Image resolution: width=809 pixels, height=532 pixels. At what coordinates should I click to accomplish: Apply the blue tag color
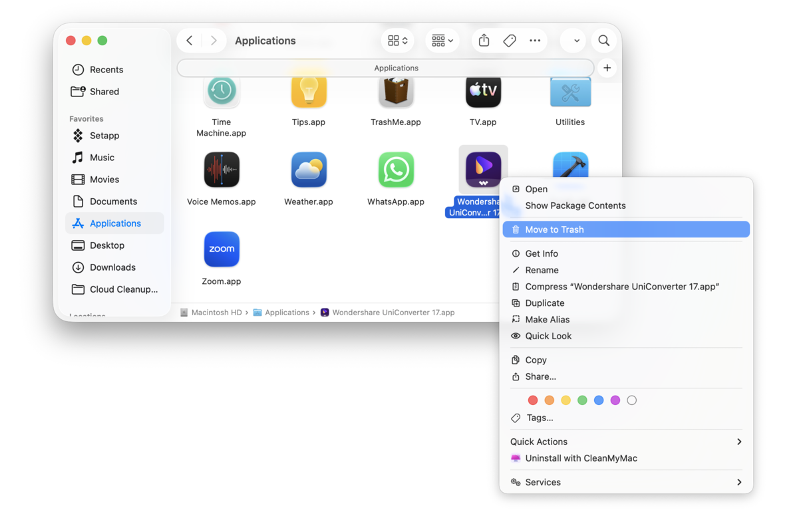click(599, 400)
